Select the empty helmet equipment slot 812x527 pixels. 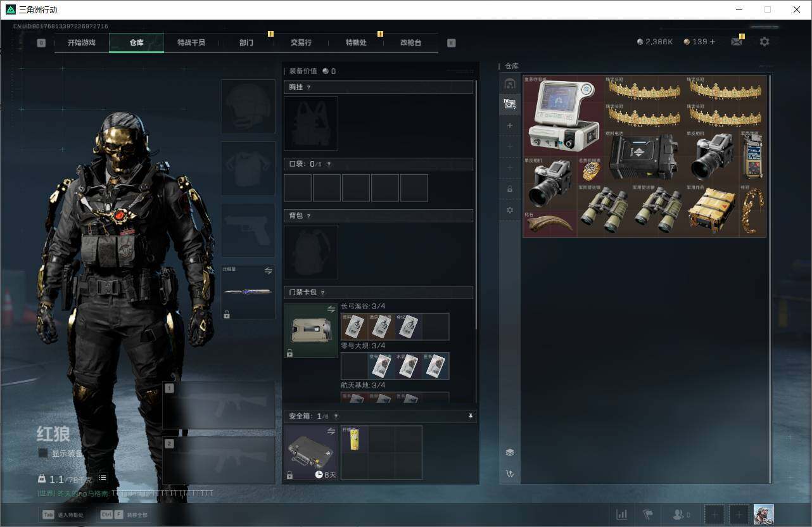point(248,106)
